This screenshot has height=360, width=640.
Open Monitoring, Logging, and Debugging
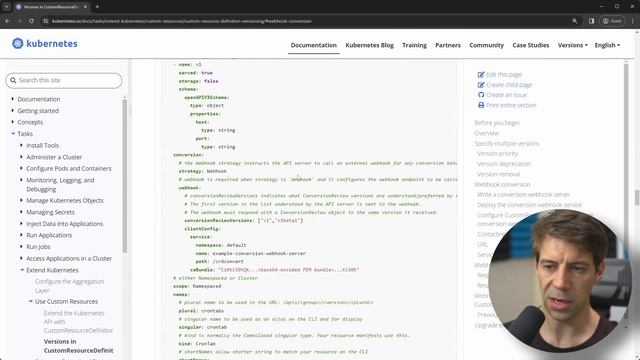coord(60,184)
